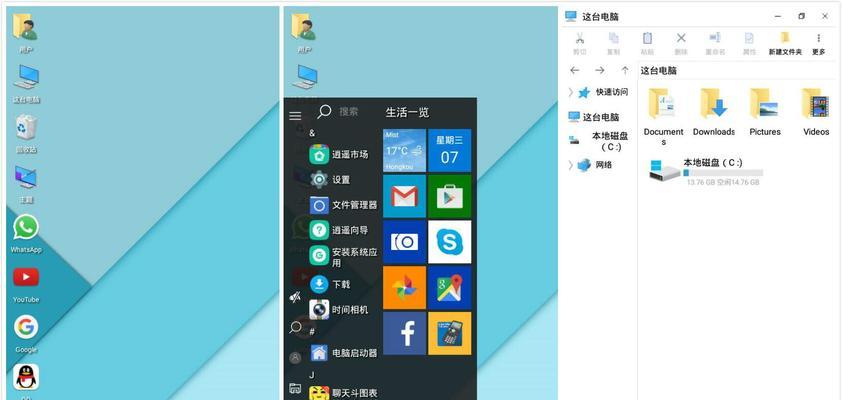The width and height of the screenshot is (842, 400).
Task: Open 逍遥向导 from the app list
Action: pyautogui.click(x=339, y=230)
